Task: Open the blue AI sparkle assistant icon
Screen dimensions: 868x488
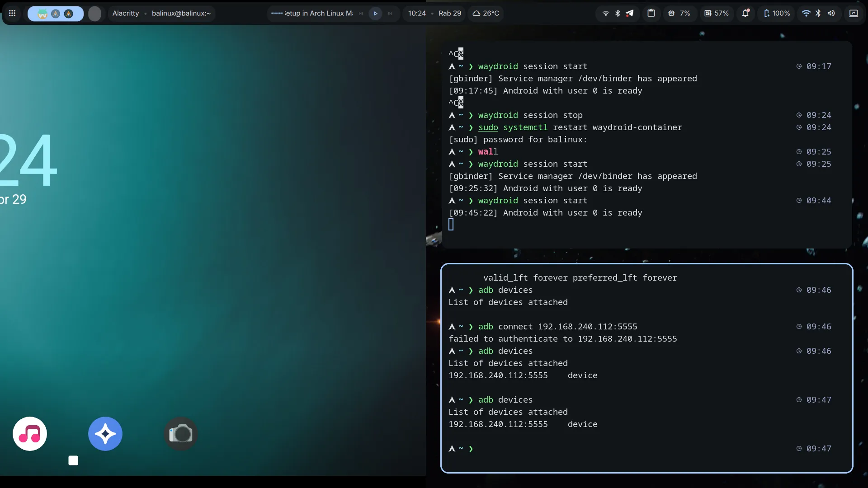Action: (104, 433)
